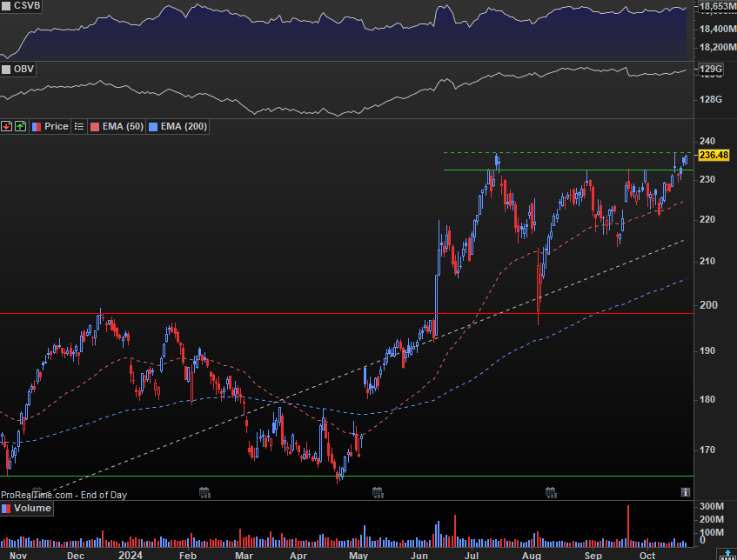Click the event marker icon above Aug
Viewport: 737px width, 560px height.
[551, 492]
